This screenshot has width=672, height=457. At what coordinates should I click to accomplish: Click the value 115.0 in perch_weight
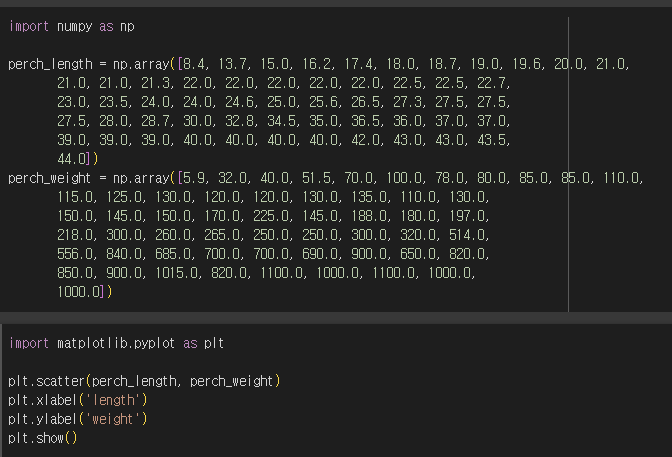click(x=75, y=197)
